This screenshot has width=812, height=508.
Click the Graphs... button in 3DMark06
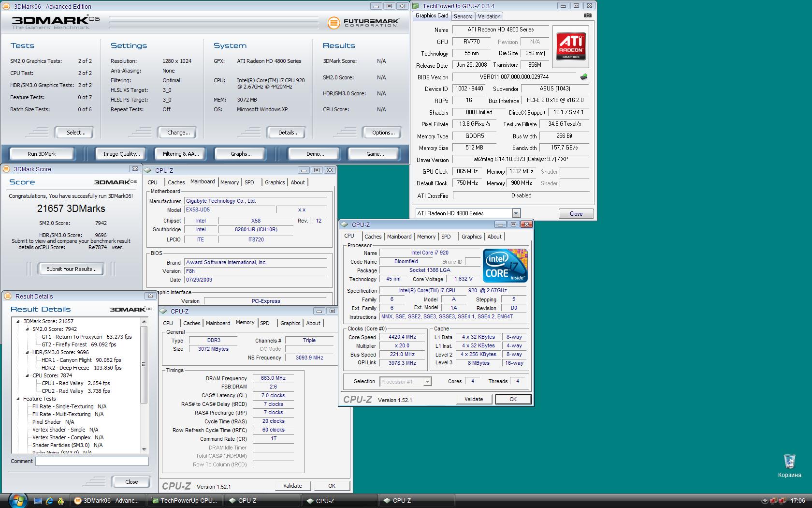coord(241,154)
